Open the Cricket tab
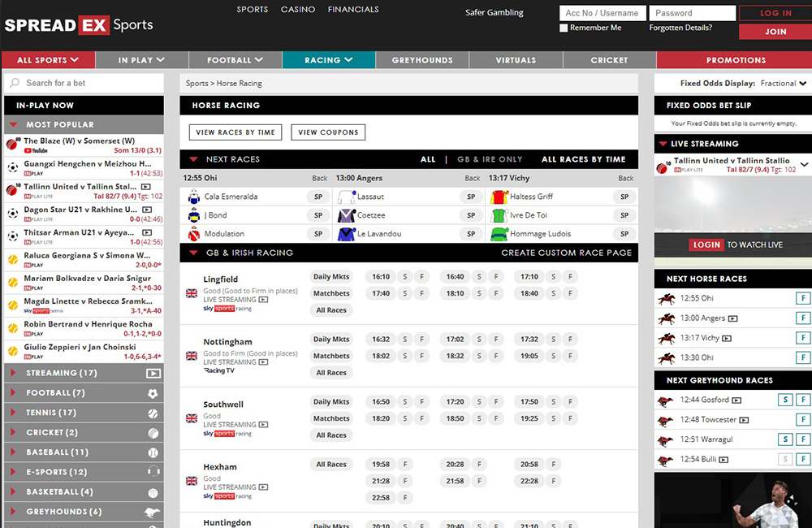Screen dimensions: 812x528 tap(610, 60)
